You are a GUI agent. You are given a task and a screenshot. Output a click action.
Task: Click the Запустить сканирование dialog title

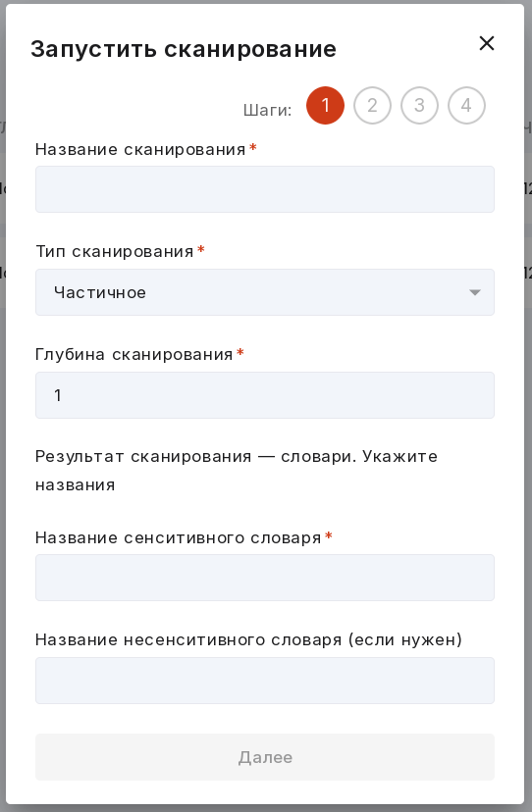184,49
